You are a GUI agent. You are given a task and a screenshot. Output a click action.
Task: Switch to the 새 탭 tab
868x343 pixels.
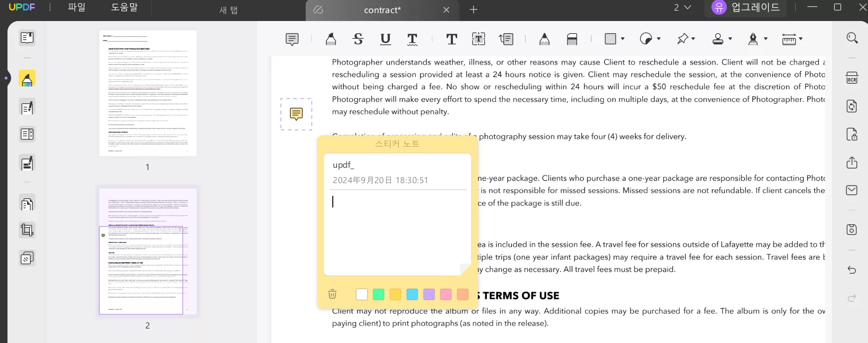pyautogui.click(x=229, y=10)
